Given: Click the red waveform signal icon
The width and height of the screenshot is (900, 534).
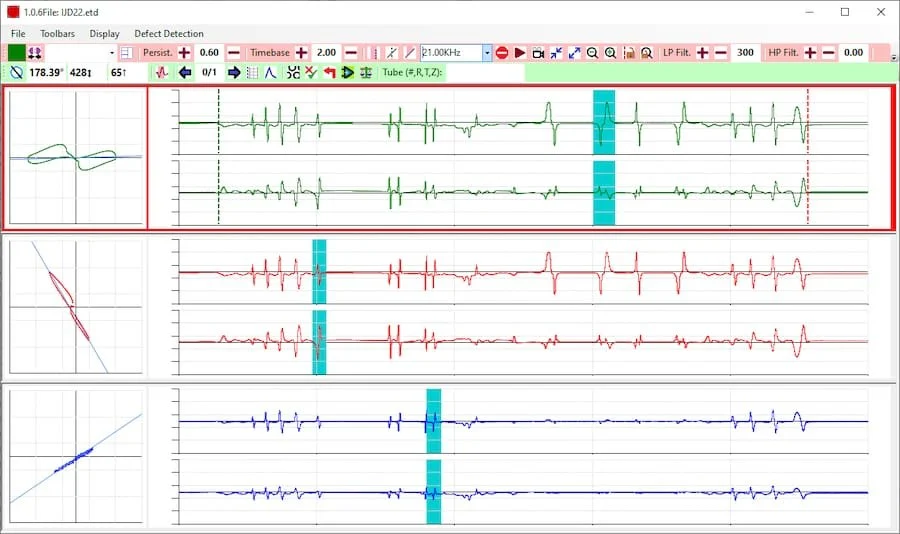Looking at the screenshot, I should (162, 72).
